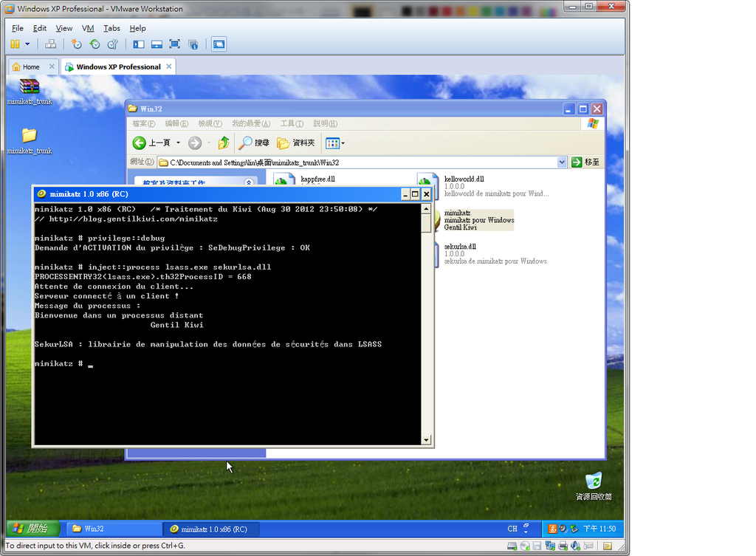The image size is (756, 556).
Task: Open the VMware File menu
Action: (18, 28)
